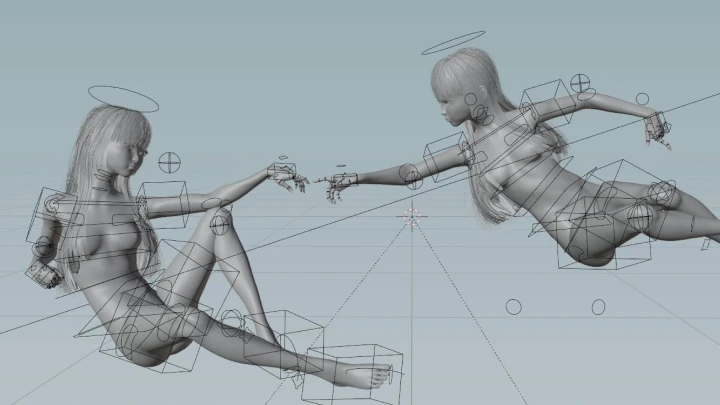Select sphere widget at right figure's hip

(x=640, y=216)
